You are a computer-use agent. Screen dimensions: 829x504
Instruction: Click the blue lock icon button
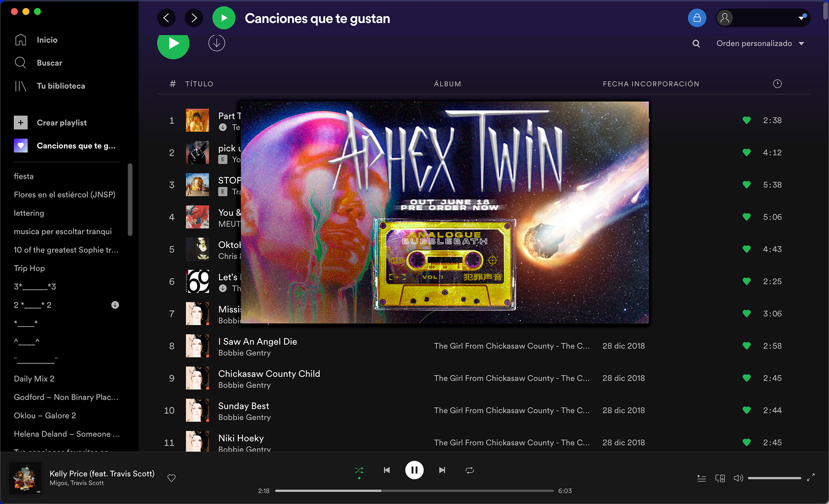click(697, 18)
